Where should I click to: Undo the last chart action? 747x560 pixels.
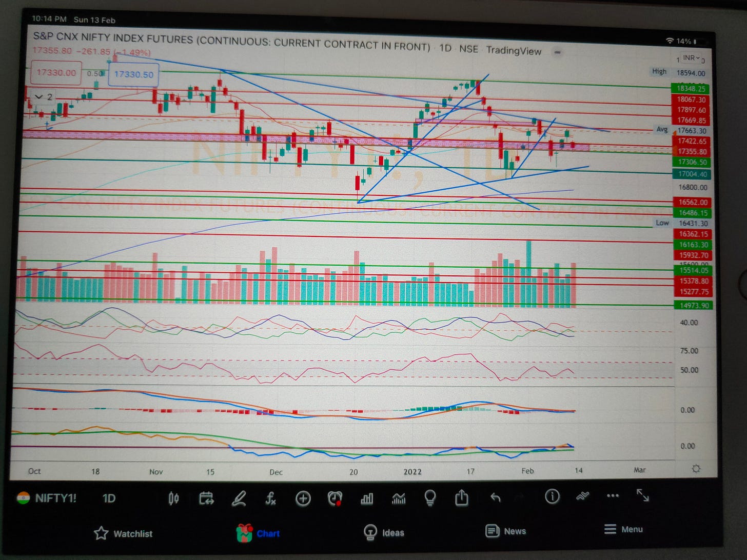coord(495,497)
